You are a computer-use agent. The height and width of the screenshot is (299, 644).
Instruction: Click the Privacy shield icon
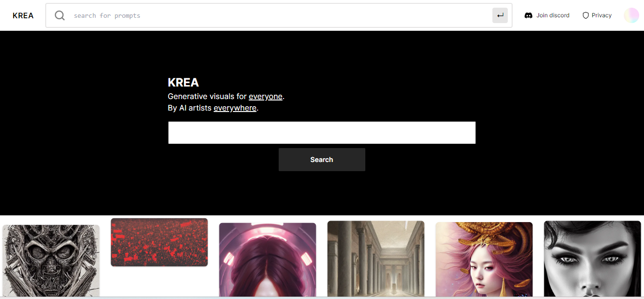tap(586, 15)
